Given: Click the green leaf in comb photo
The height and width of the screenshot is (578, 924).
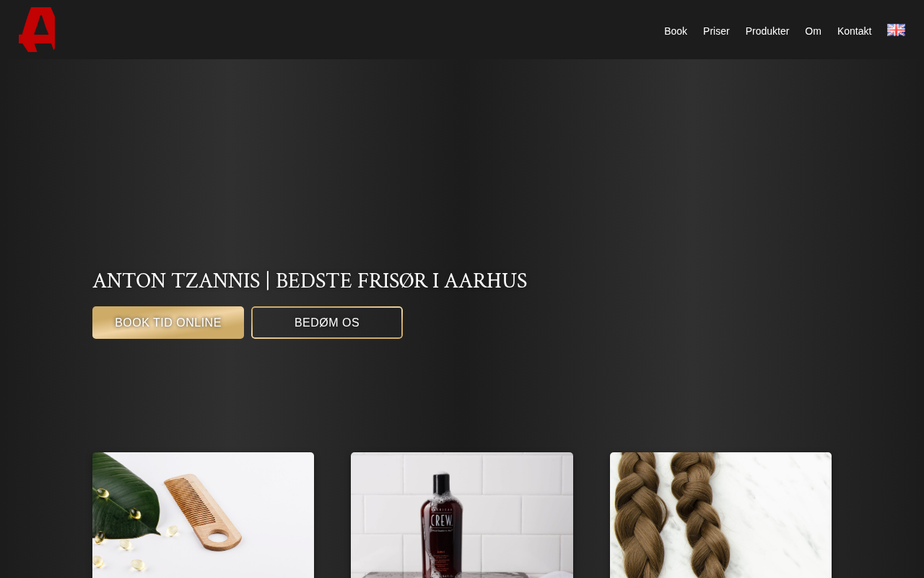Looking at the screenshot, I should point(118,499).
